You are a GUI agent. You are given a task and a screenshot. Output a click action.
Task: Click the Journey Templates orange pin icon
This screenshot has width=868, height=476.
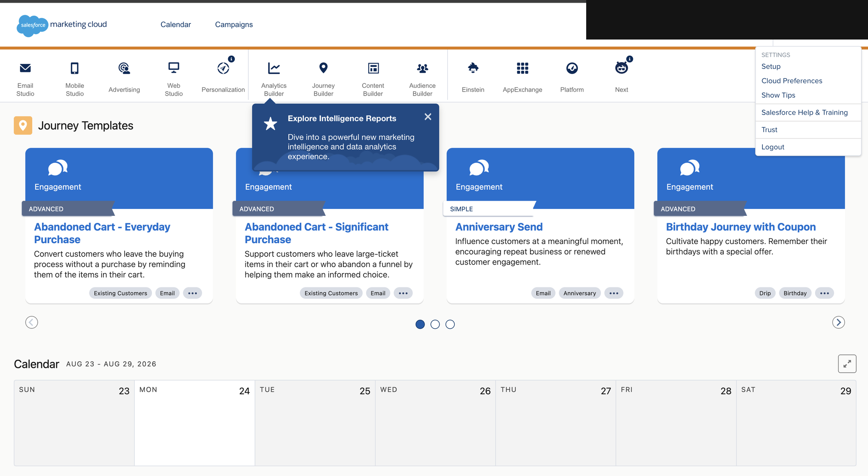tap(23, 126)
